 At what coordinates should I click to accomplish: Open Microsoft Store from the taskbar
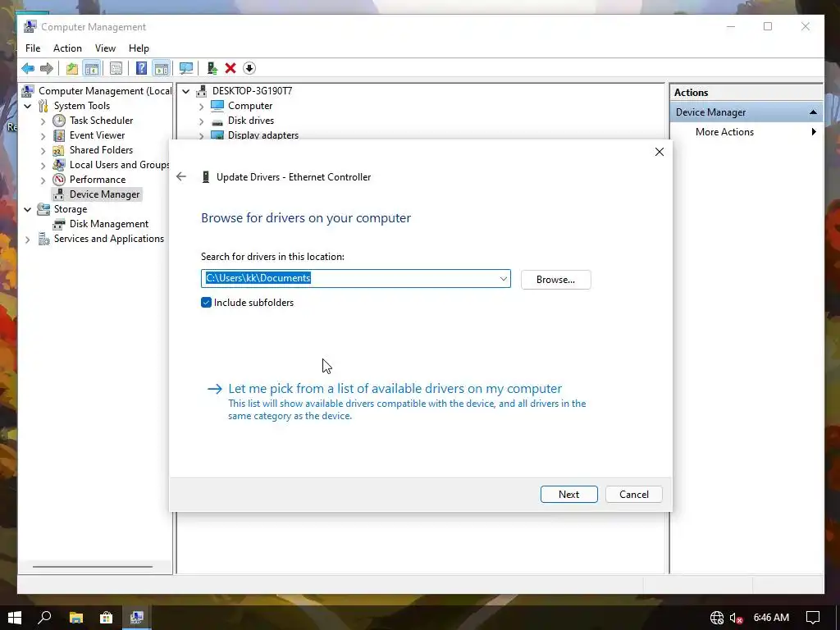click(x=106, y=618)
